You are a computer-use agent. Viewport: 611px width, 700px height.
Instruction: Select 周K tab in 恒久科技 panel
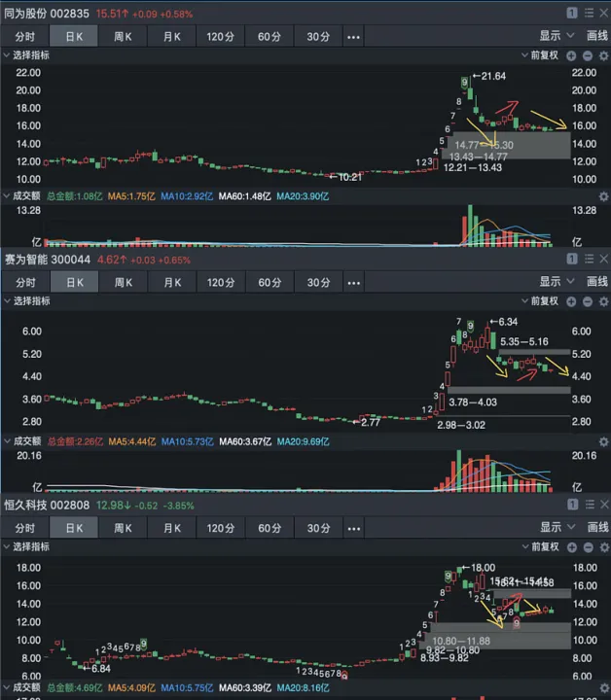coord(123,528)
